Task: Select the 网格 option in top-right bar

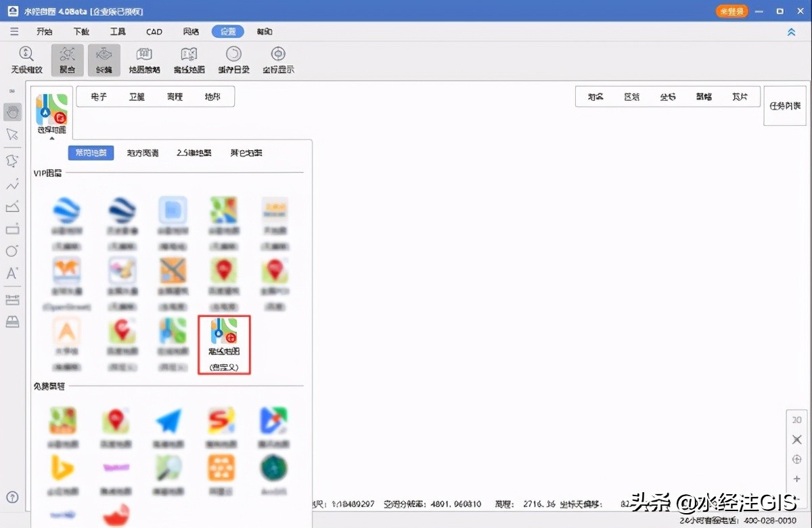Action: point(704,97)
